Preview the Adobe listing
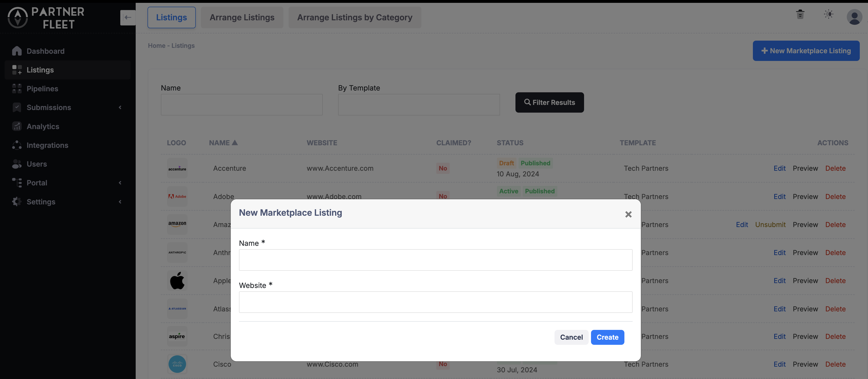Screen dimensions: 868x379 click(805, 197)
